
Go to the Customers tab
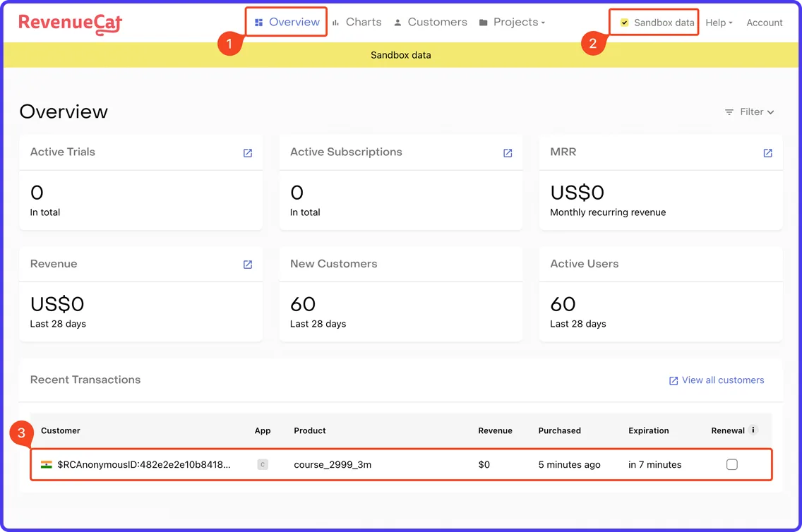click(431, 22)
